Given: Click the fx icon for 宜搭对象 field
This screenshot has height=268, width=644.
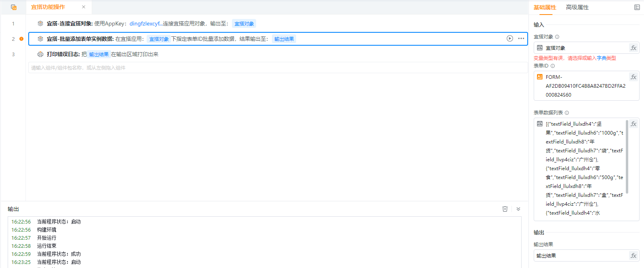Looking at the screenshot, I should [633, 48].
